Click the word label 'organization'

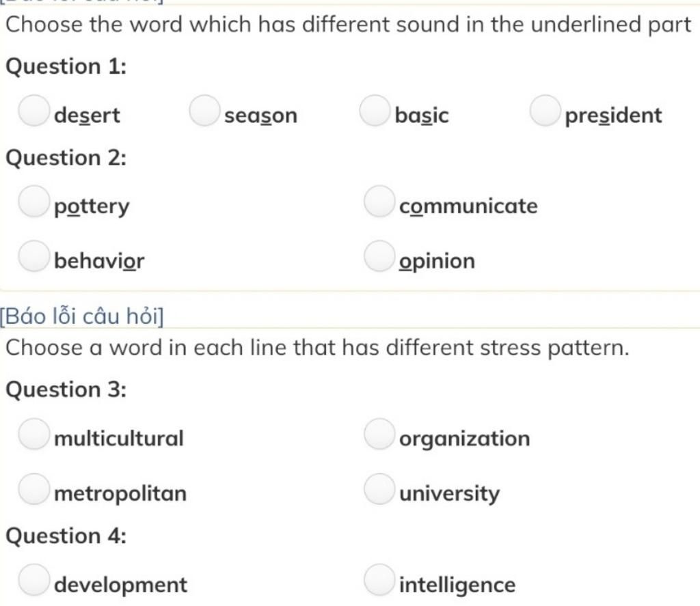(x=465, y=439)
